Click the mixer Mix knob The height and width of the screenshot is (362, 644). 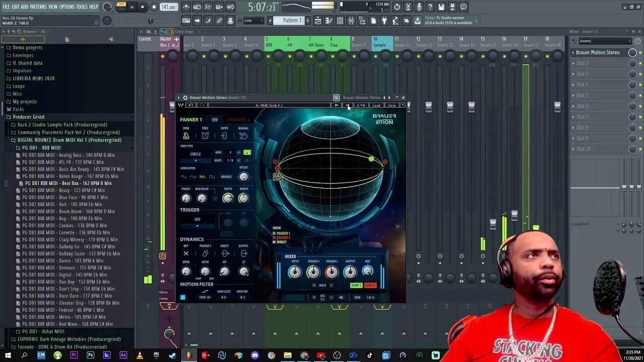click(367, 271)
